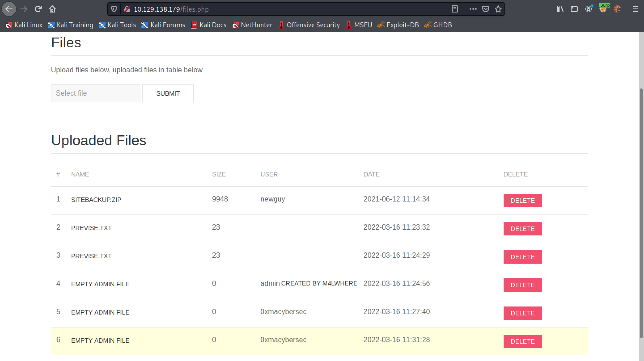This screenshot has width=644, height=361.
Task: Submit the file upload form
Action: (168, 93)
